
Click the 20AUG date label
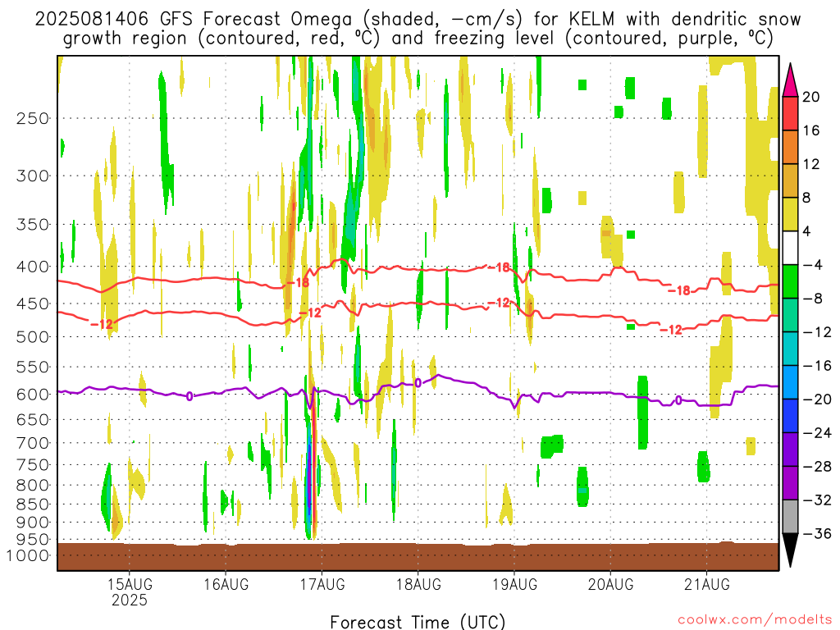[610, 584]
